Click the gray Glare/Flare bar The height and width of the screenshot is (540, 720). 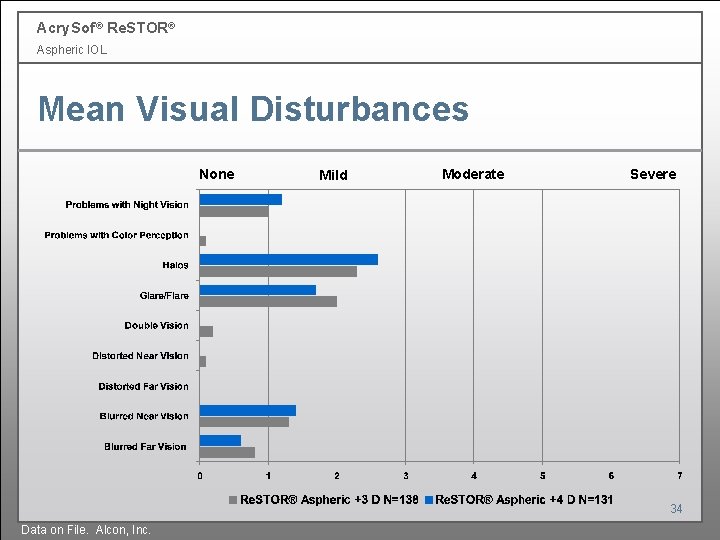(268, 301)
